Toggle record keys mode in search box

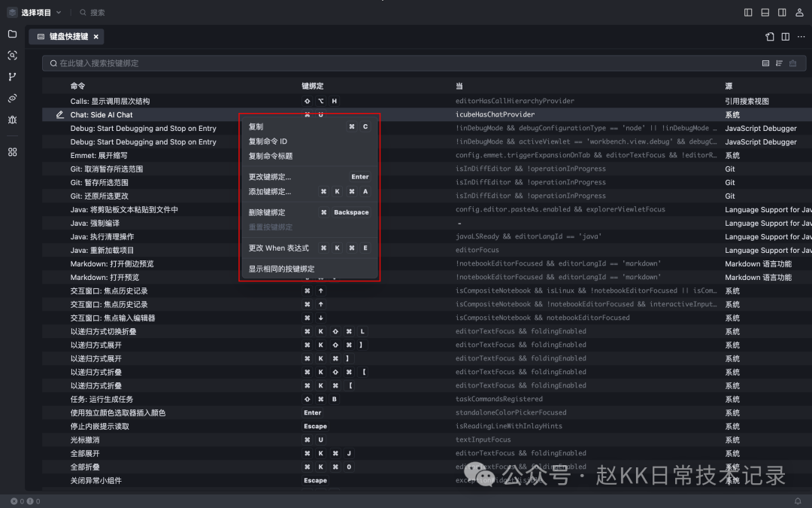tap(765, 63)
